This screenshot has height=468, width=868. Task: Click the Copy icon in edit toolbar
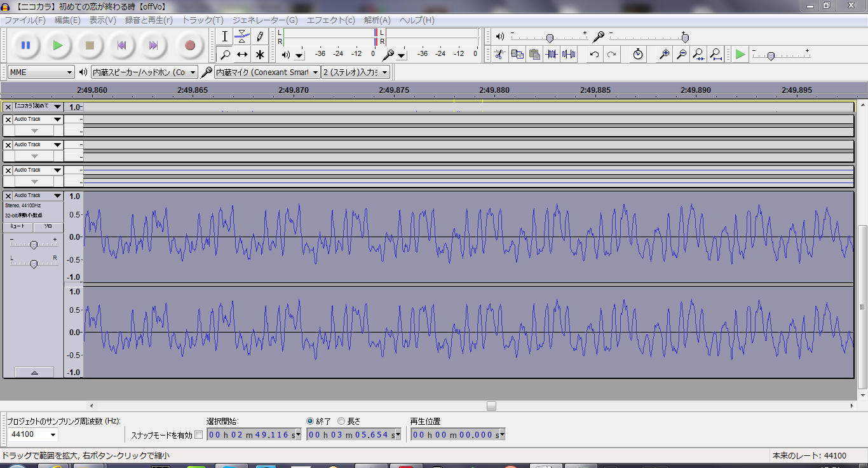coord(517,54)
